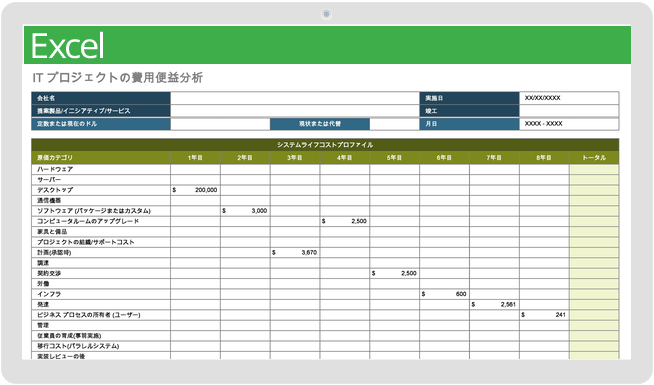Click the empty field next to 提案製品/イニシアティブ/サービス
Image resolution: width=654 pixels, height=385 pixels.
pyautogui.click(x=294, y=111)
